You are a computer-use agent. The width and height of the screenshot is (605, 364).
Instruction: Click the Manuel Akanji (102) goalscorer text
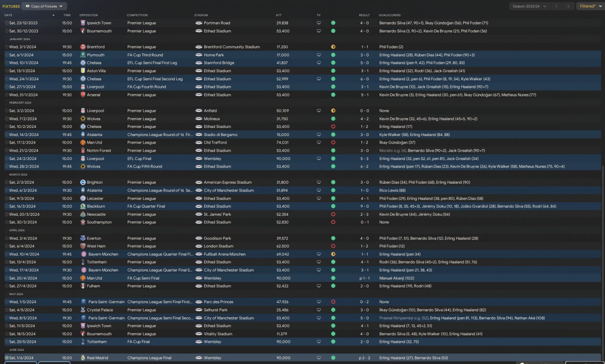[x=397, y=278]
